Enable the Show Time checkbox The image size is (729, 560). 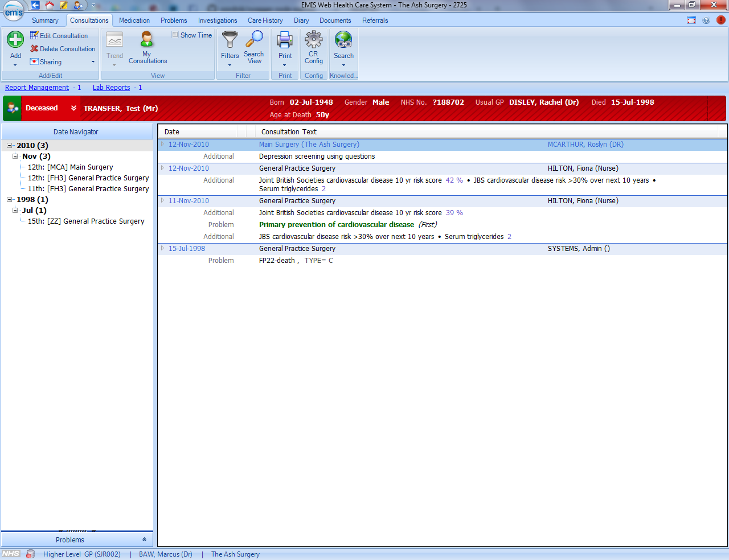coord(175,35)
